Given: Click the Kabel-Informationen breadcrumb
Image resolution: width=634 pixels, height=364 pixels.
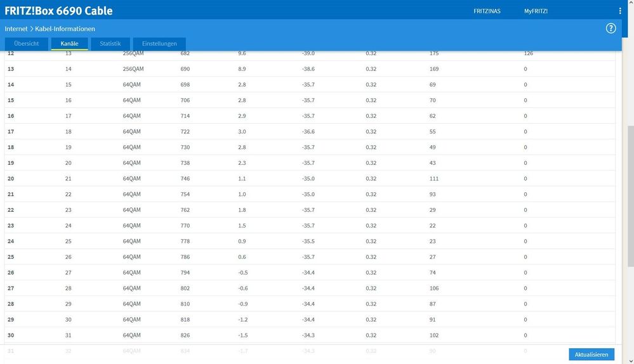Looking at the screenshot, I should (x=65, y=29).
